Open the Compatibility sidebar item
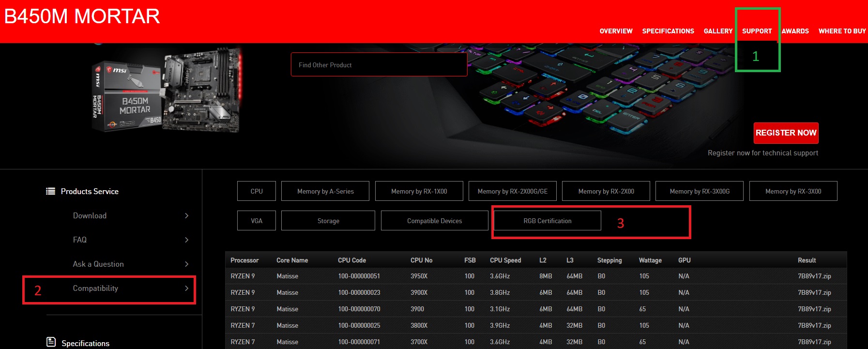Viewport: 868px width, 349px height. pos(95,288)
